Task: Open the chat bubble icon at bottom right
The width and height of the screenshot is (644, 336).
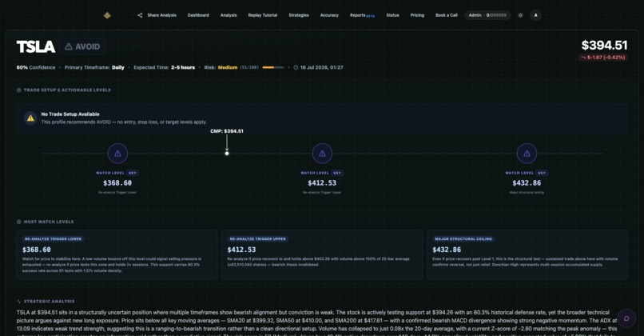Action: coord(626,318)
